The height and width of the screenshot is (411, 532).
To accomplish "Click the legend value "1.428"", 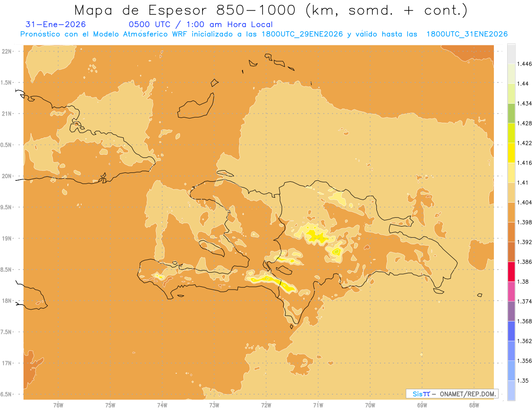I will click(x=525, y=123).
